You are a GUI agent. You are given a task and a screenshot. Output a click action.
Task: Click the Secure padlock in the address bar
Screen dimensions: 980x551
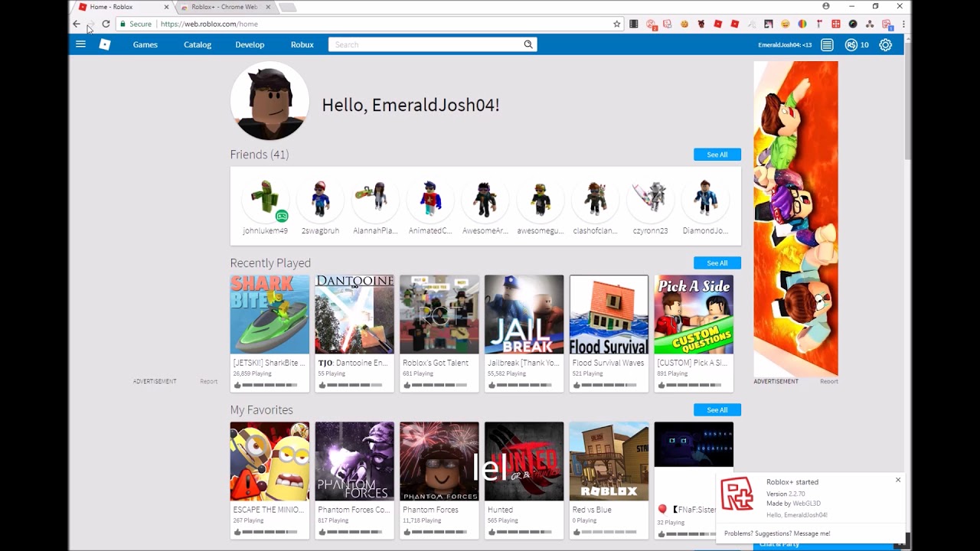point(122,24)
